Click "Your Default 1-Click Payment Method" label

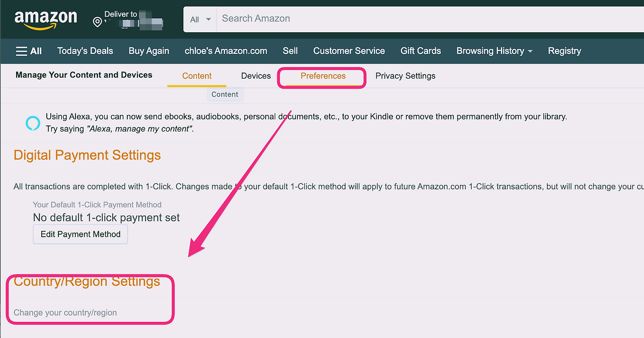point(97,205)
